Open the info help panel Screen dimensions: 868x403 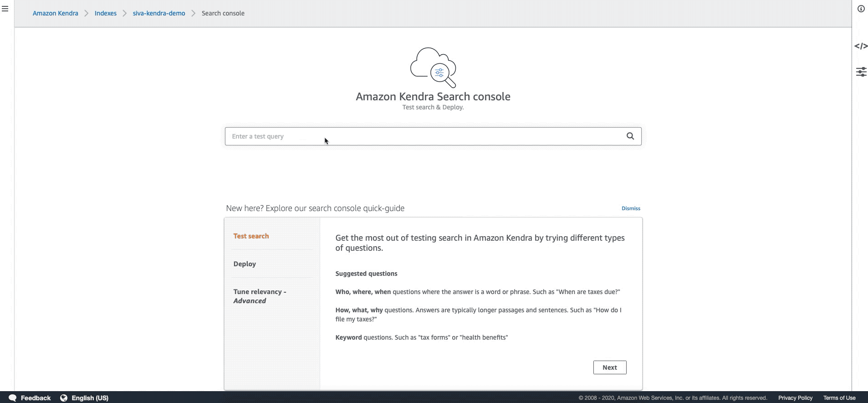click(861, 9)
